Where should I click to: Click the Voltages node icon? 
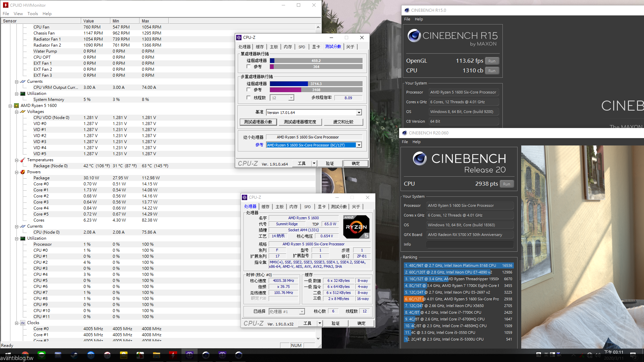[23, 112]
